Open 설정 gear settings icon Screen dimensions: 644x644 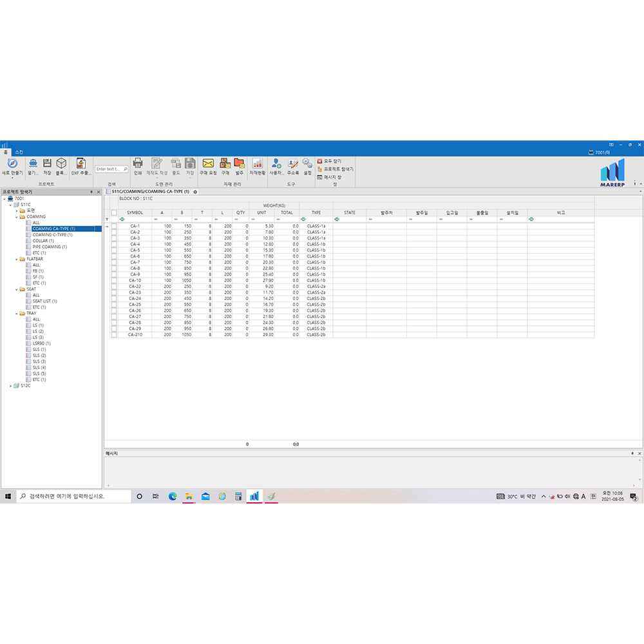307,164
